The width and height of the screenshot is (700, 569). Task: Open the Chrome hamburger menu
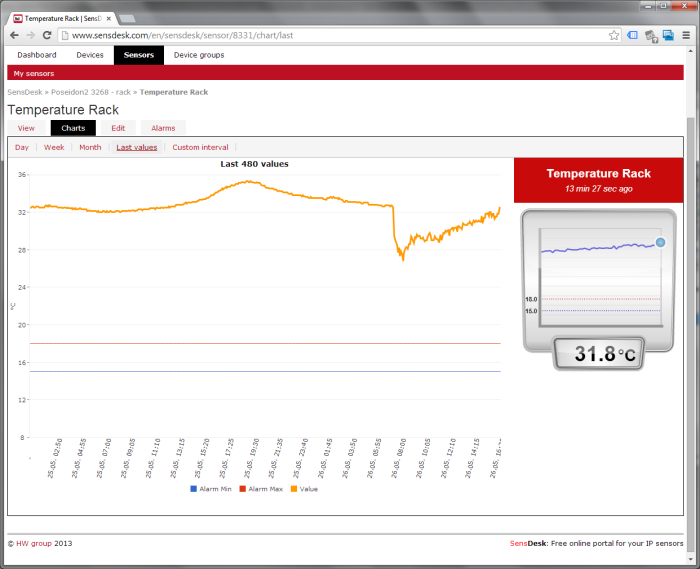[x=686, y=35]
